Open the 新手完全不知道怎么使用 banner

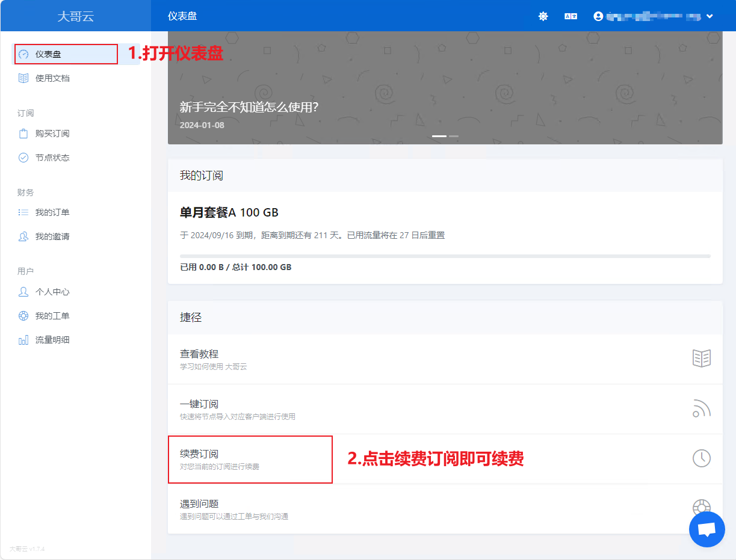tap(249, 107)
